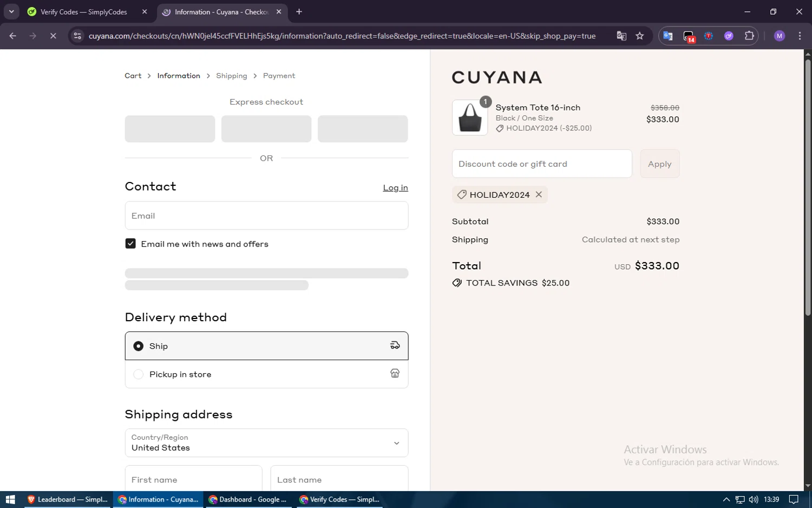Screen dimensions: 812x508
Task: View site information icon in address bar
Action: (x=77, y=36)
